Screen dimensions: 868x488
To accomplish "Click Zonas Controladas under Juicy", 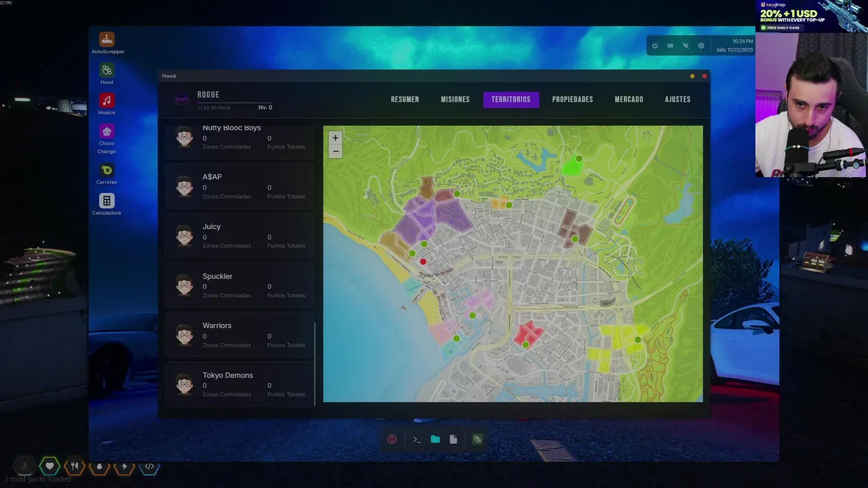I will tap(226, 246).
